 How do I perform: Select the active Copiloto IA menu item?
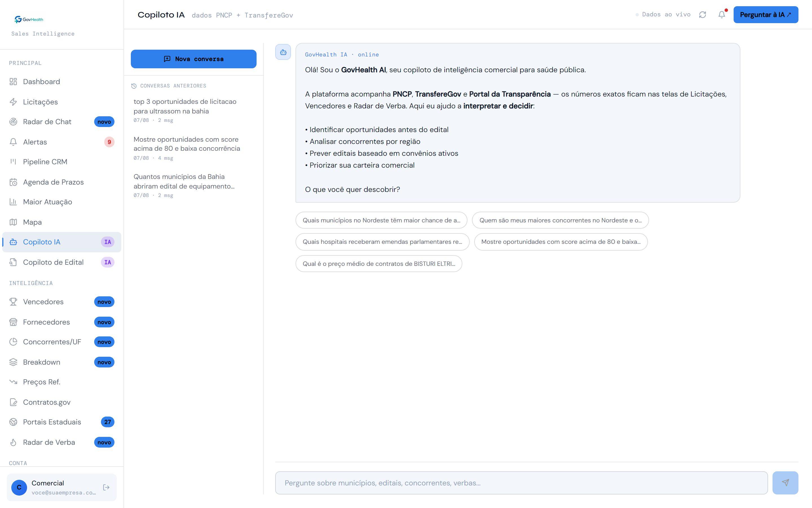click(x=62, y=242)
